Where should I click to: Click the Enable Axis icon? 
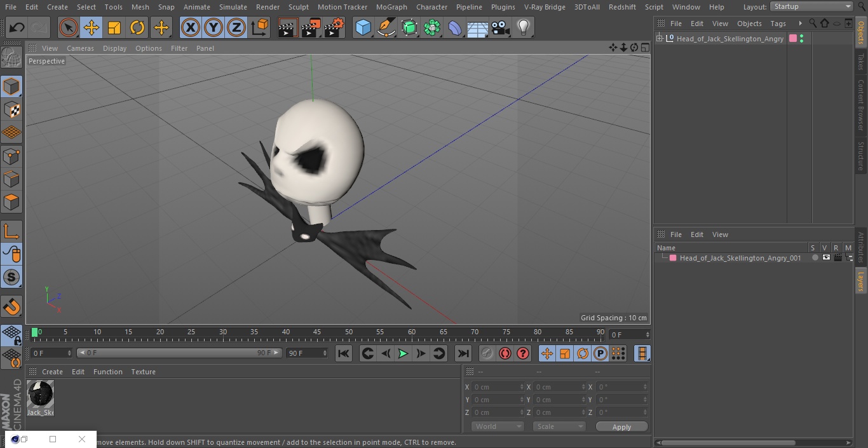[11, 231]
